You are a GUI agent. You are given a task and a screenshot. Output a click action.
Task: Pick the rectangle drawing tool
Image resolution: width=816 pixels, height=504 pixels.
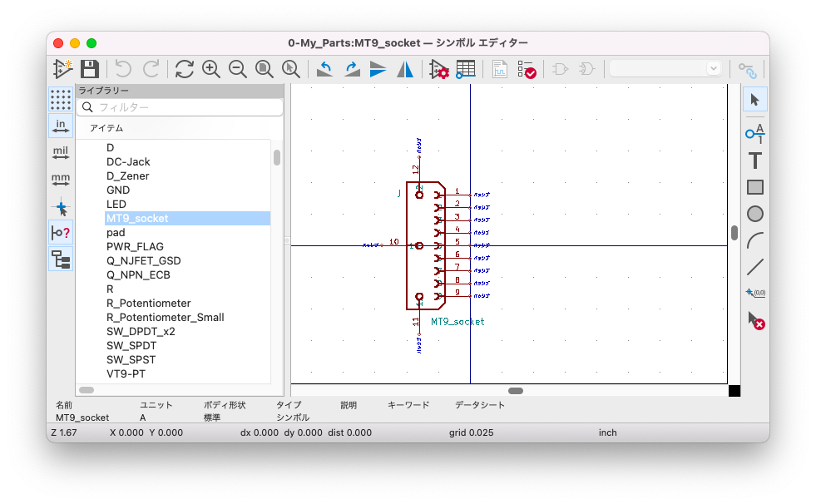point(754,187)
